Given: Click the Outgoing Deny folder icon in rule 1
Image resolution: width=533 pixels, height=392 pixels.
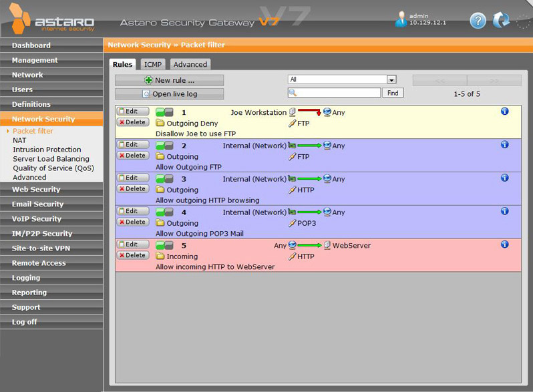Looking at the screenshot, I should coord(160,123).
